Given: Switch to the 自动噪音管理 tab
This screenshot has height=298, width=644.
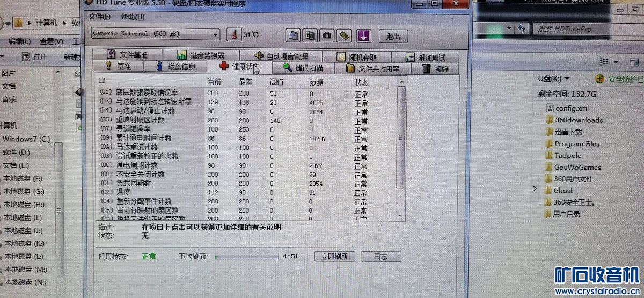Looking at the screenshot, I should (280, 56).
